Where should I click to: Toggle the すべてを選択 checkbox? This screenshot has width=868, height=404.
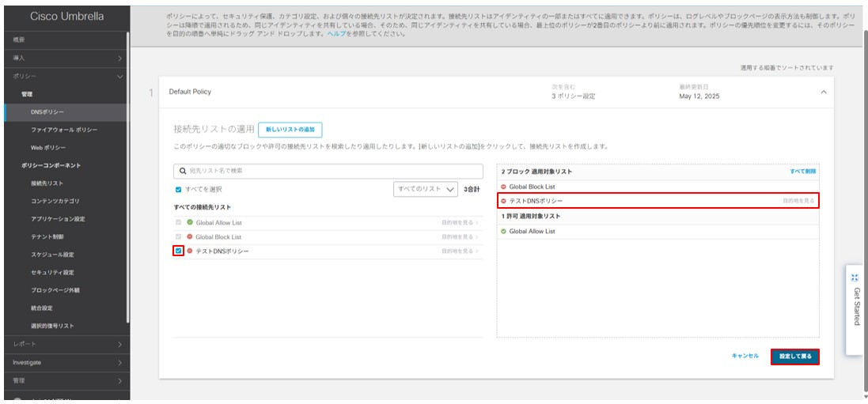click(178, 189)
